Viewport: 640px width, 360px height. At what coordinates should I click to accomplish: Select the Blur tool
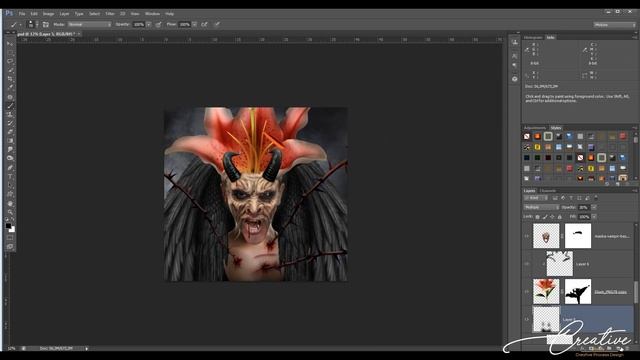(x=10, y=149)
